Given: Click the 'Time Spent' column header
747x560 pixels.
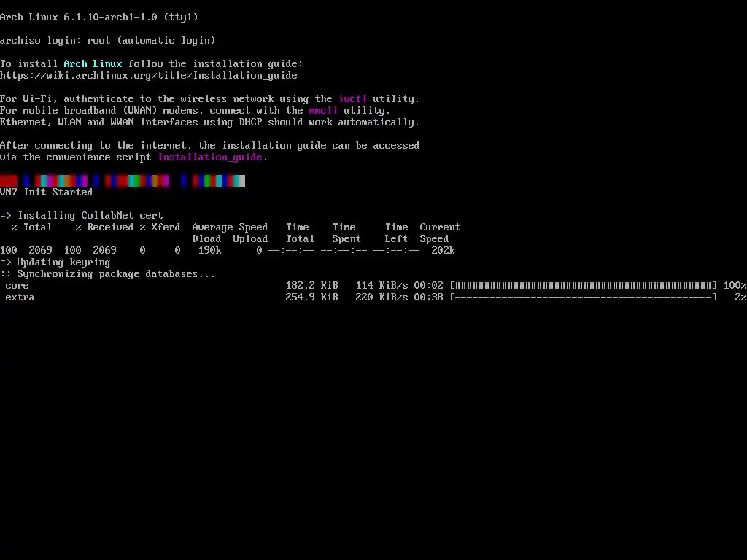Looking at the screenshot, I should click(x=347, y=233).
